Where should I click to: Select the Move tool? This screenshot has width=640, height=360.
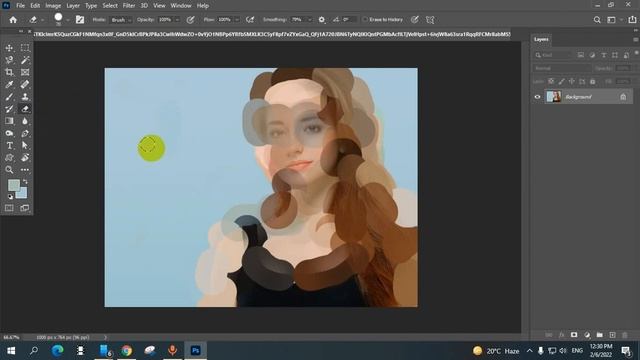[x=9, y=48]
